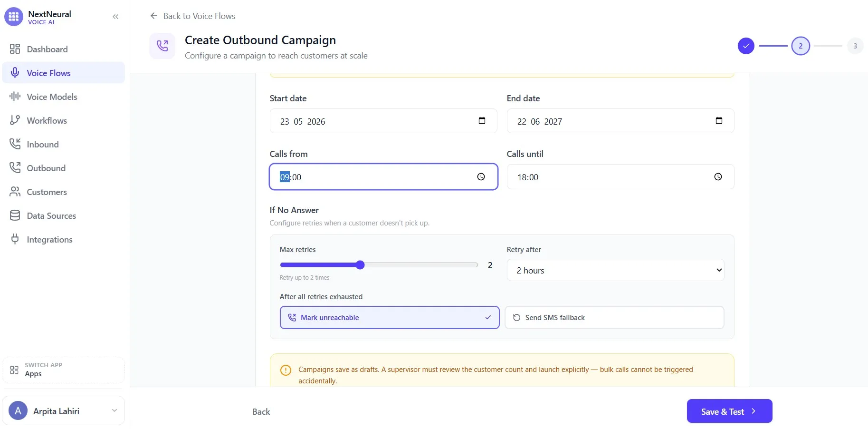The height and width of the screenshot is (429, 868).
Task: Click the Workflows branch icon
Action: pyautogui.click(x=15, y=120)
